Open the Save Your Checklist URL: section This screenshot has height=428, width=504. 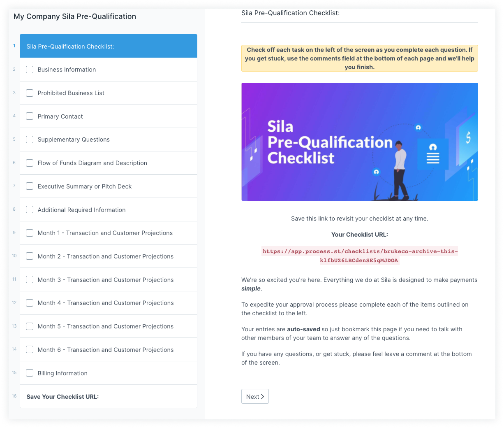click(x=109, y=396)
